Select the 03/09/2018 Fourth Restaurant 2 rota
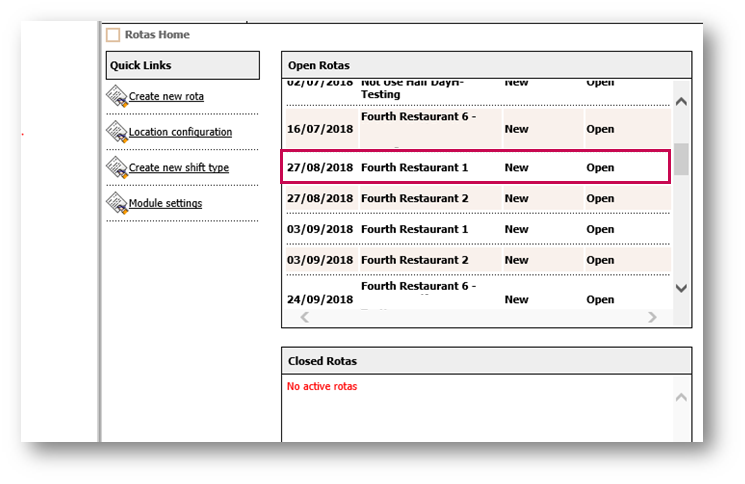 click(x=414, y=261)
